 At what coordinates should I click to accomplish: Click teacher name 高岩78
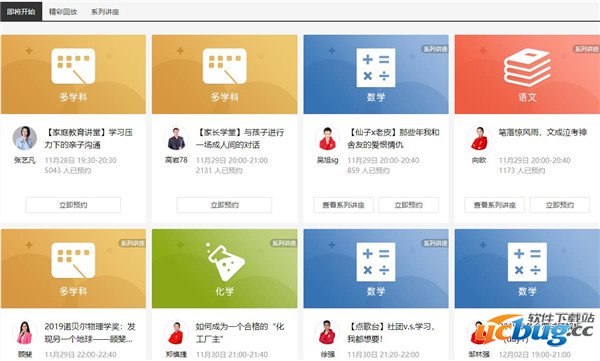click(x=176, y=160)
